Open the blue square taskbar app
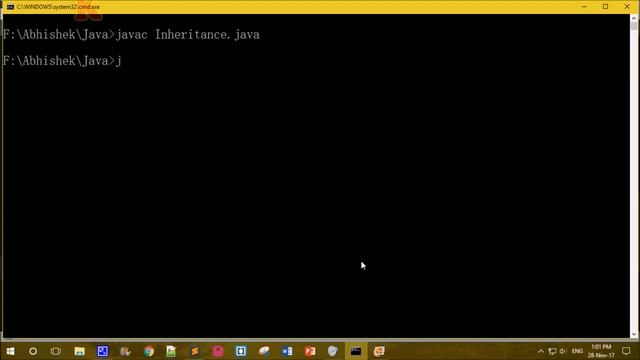Viewport: 640px width, 360px height. [x=102, y=351]
